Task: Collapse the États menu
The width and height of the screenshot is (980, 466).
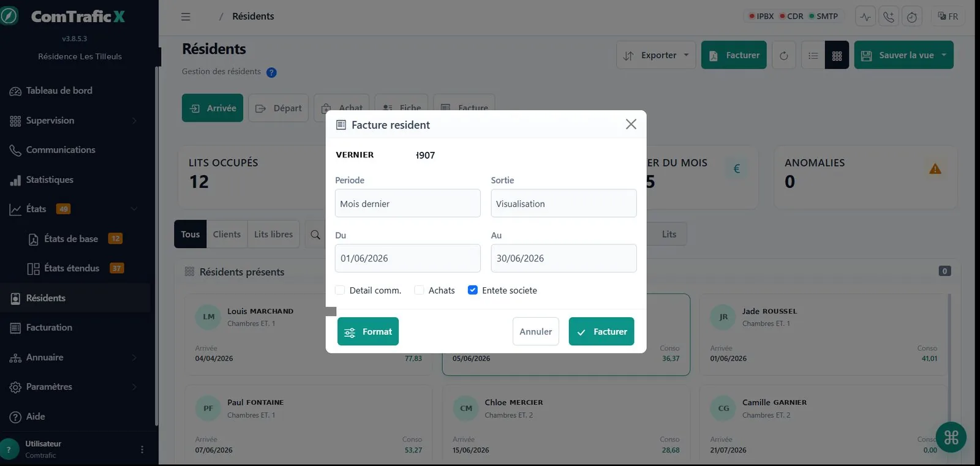Action: (75, 209)
